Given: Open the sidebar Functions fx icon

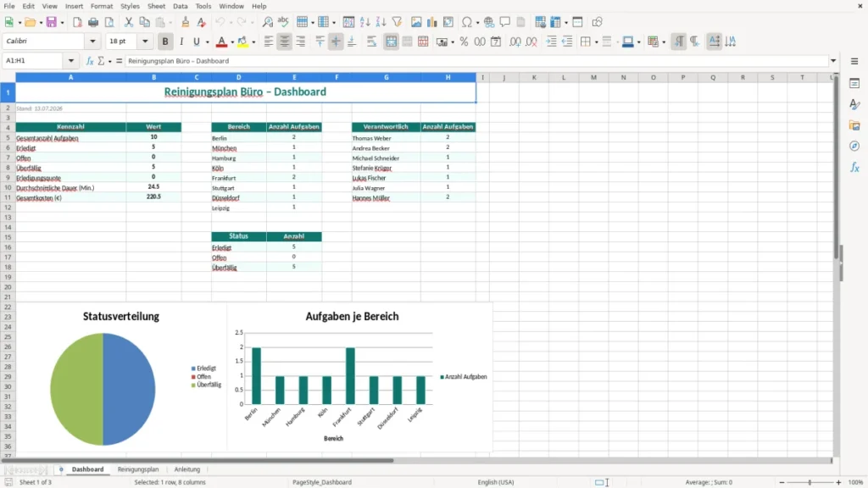Looking at the screenshot, I should [854, 167].
